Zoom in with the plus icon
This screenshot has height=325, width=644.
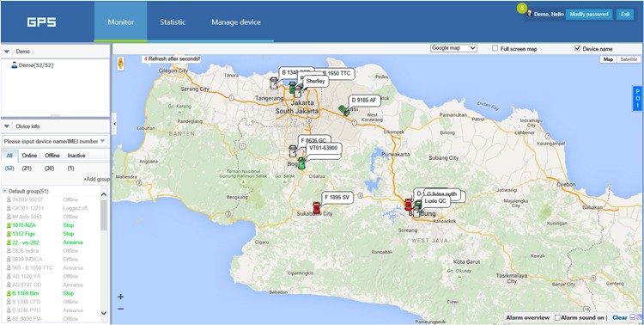point(121,297)
